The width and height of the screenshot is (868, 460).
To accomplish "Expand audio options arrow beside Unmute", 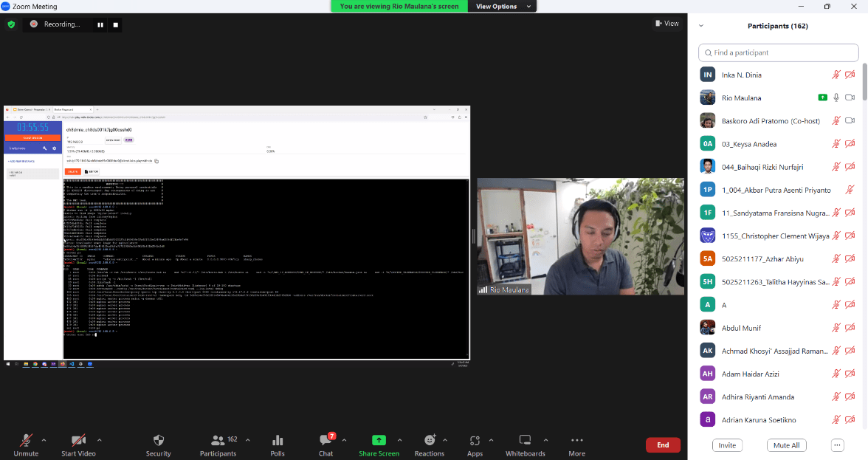I will [44, 440].
